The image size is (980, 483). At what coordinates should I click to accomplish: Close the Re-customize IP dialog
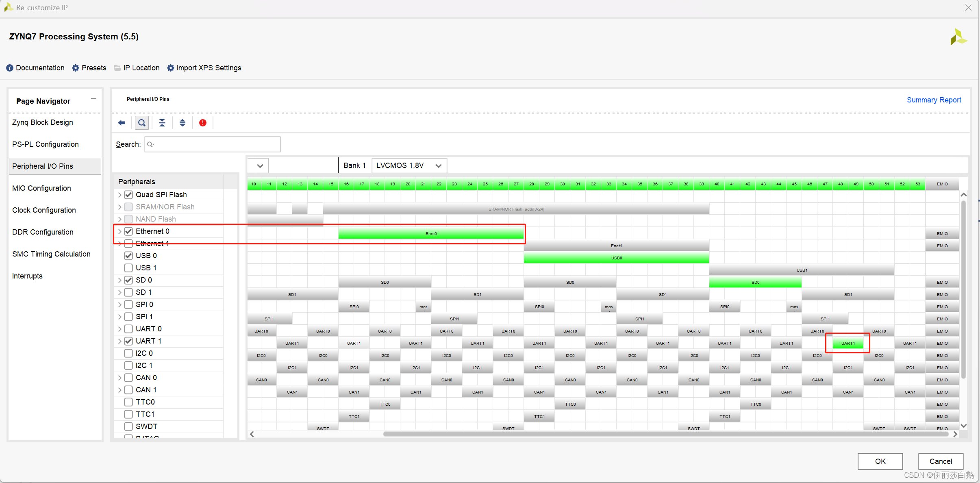969,8
